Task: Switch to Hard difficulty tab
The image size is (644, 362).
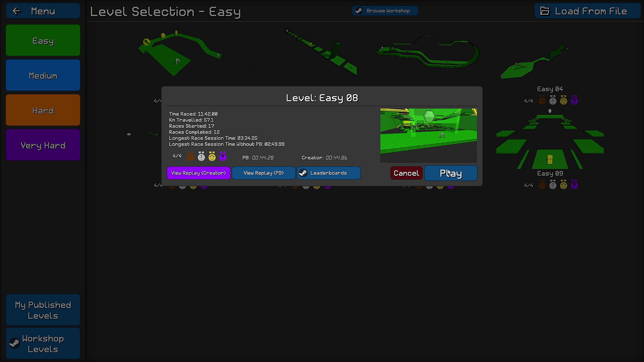Action: pos(43,110)
